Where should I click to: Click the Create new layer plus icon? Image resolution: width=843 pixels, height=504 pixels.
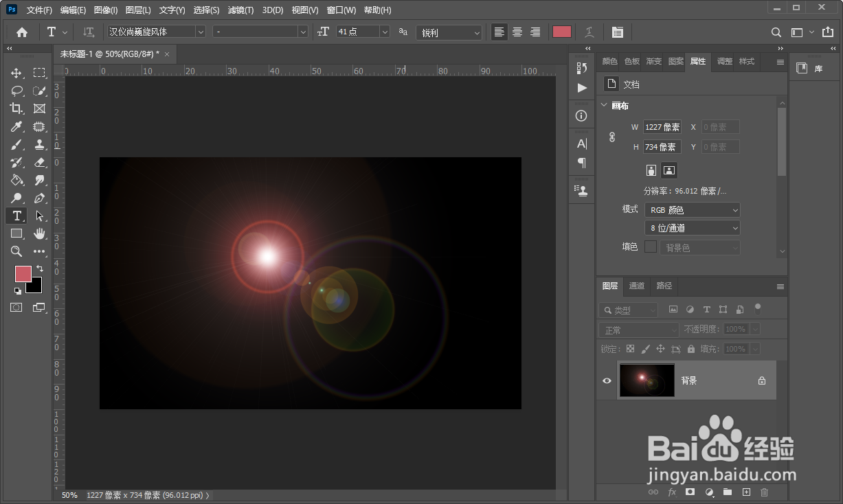click(x=746, y=492)
